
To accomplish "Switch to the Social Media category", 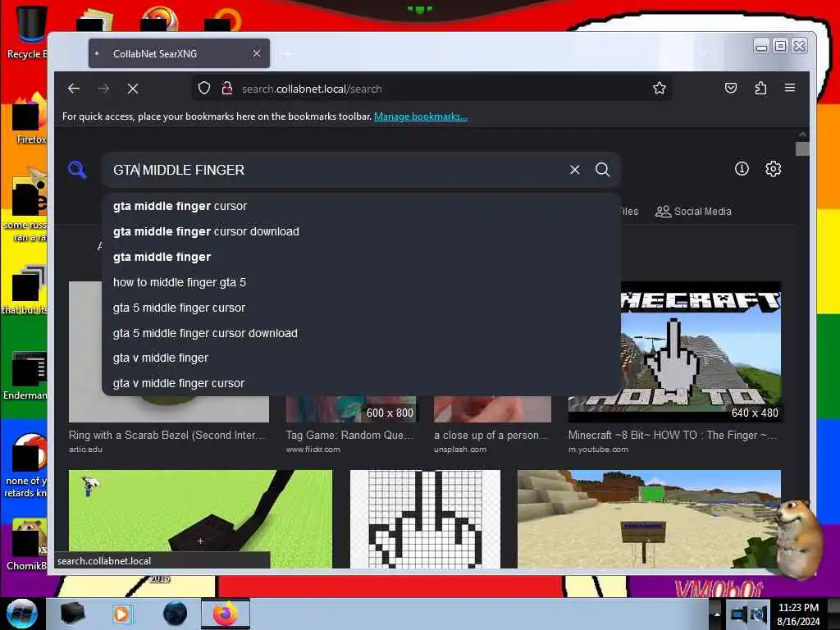I will (x=693, y=212).
